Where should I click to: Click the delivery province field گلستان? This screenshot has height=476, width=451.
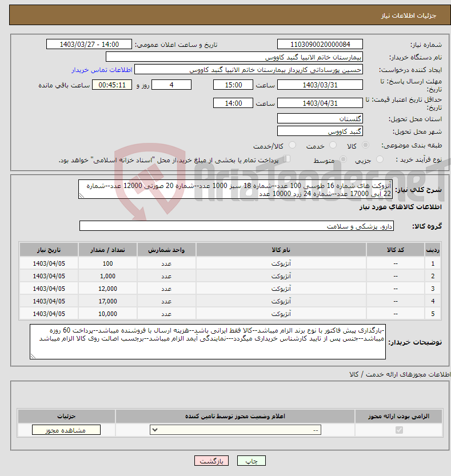(x=320, y=118)
